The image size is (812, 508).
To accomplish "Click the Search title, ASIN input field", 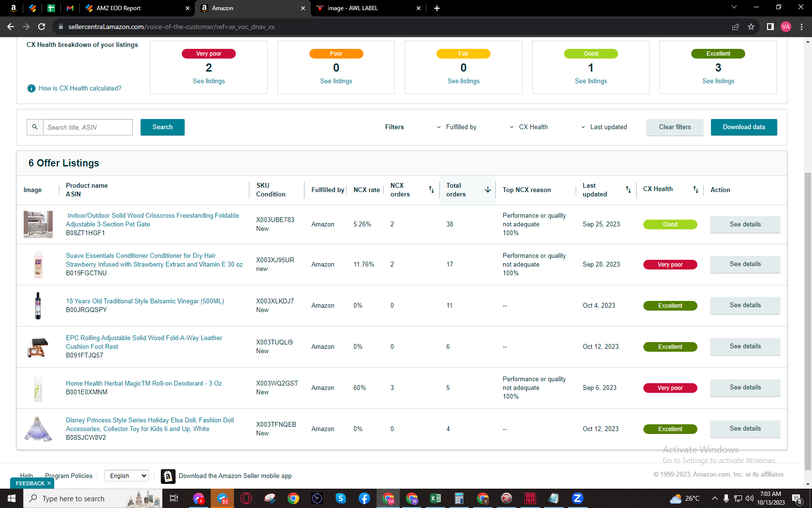I will pos(87,127).
